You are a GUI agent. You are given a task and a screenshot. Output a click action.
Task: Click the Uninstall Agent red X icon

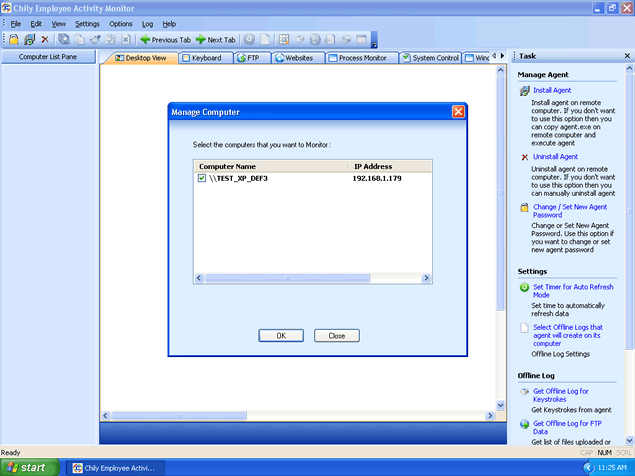point(525,157)
